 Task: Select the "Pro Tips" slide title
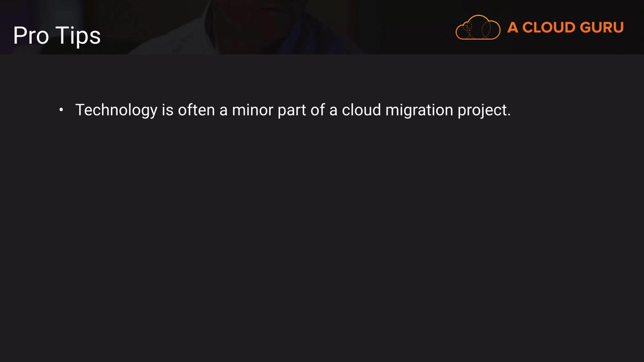click(57, 35)
